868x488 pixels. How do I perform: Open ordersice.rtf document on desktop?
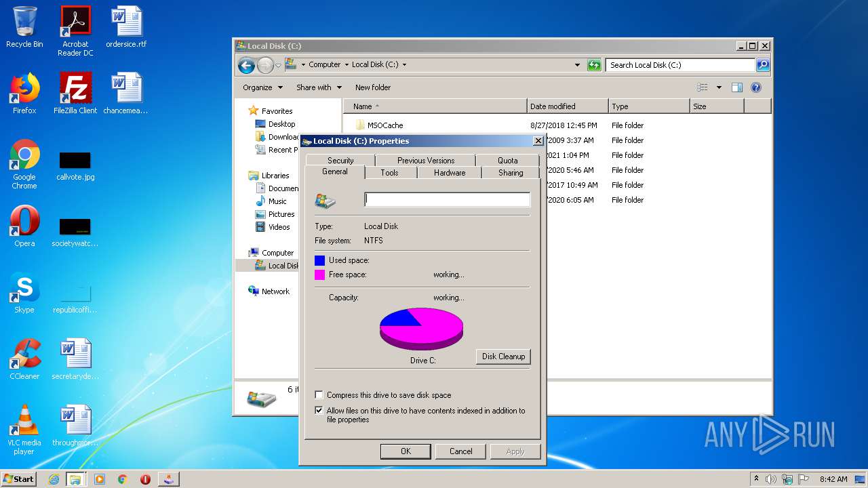(x=126, y=27)
